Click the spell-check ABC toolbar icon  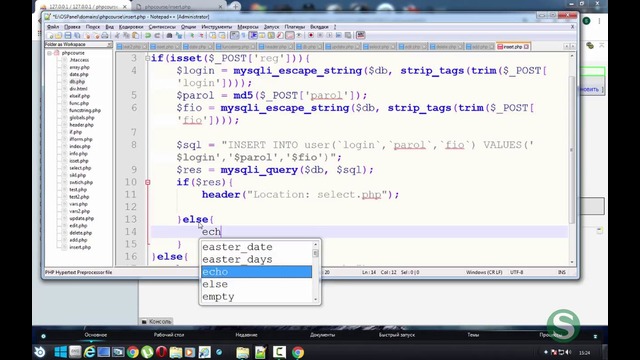coord(360,36)
